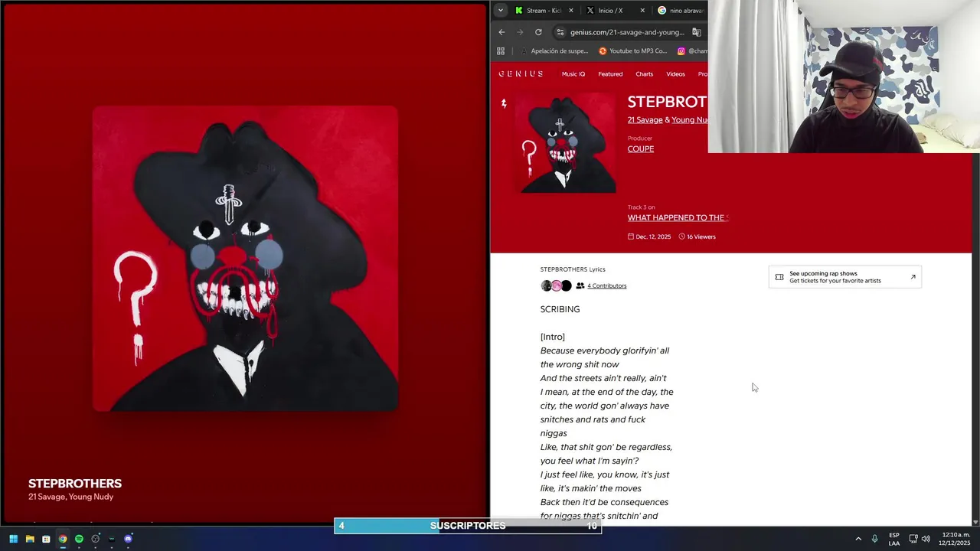Click the SUSCRIPTORES goal progress bar
The width and height of the screenshot is (980, 551).
pos(468,526)
